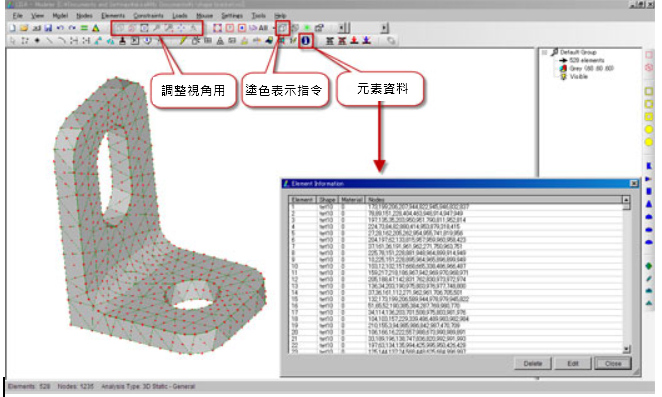Click the blue Element Information toolbar icon
This screenshot has width=662, height=397.
(305, 41)
